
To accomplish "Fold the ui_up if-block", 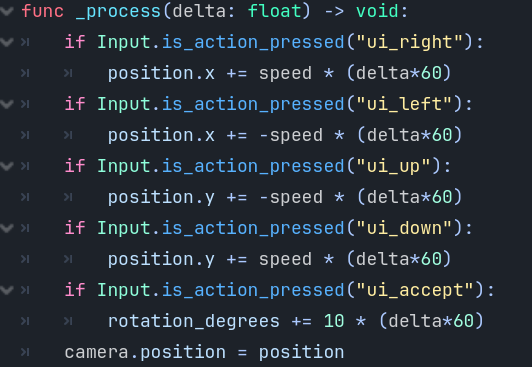I will pyautogui.click(x=6, y=166).
